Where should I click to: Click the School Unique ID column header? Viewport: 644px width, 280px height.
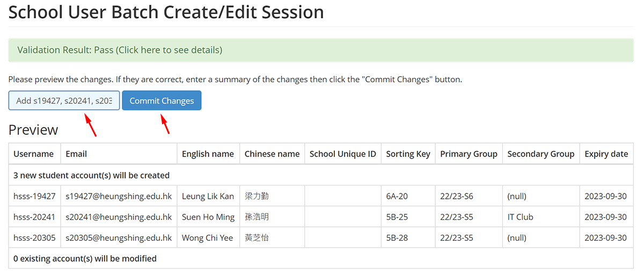pos(343,154)
